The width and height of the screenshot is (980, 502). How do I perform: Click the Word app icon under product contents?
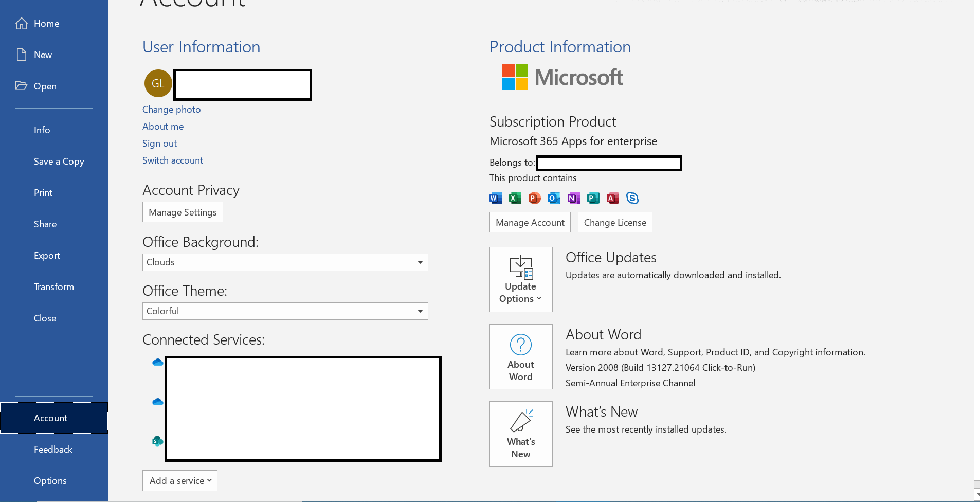[x=496, y=198]
